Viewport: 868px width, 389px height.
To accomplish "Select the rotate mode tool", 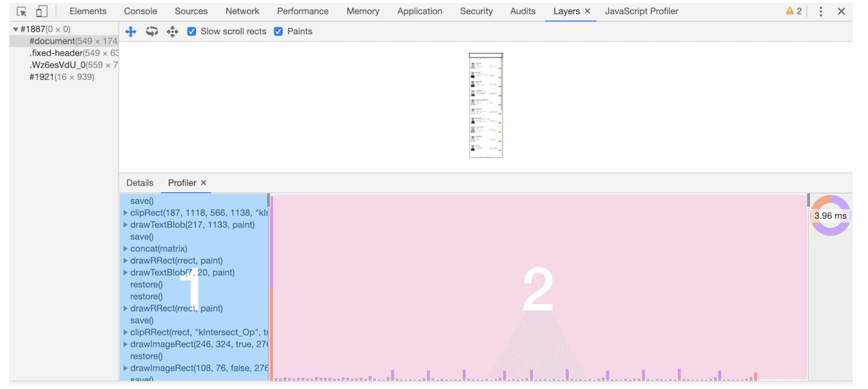I will pyautogui.click(x=152, y=31).
